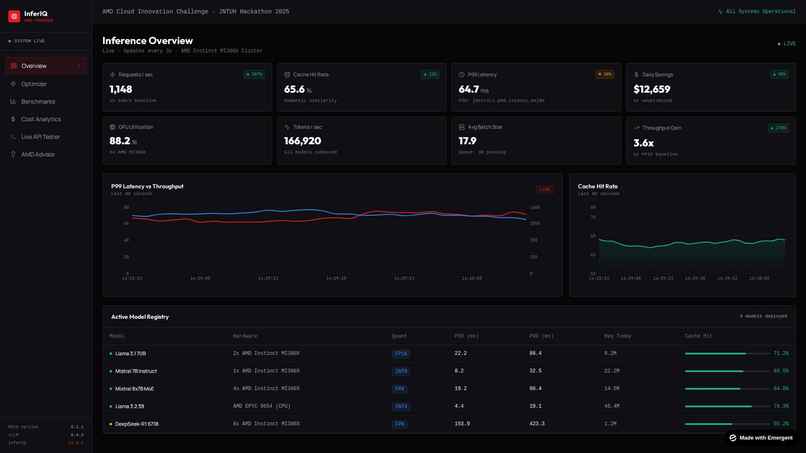Click the Avg Batch Size card icon
Viewport: 806px width, 453px height.
click(462, 127)
